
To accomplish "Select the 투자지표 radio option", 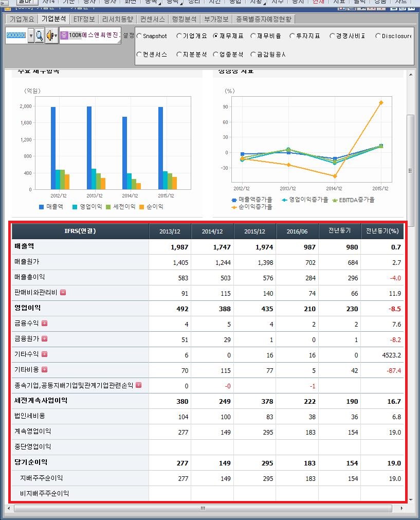I will point(292,36).
